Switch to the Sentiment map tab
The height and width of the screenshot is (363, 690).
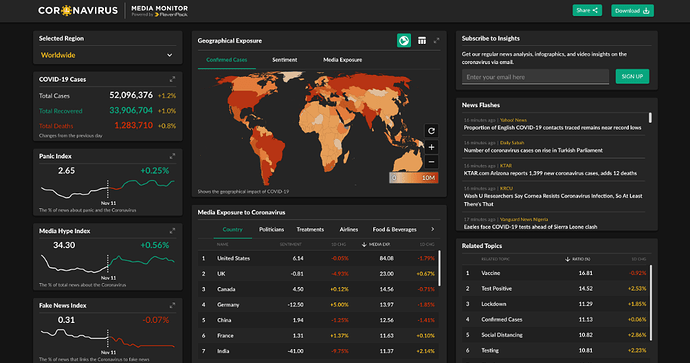pos(285,60)
